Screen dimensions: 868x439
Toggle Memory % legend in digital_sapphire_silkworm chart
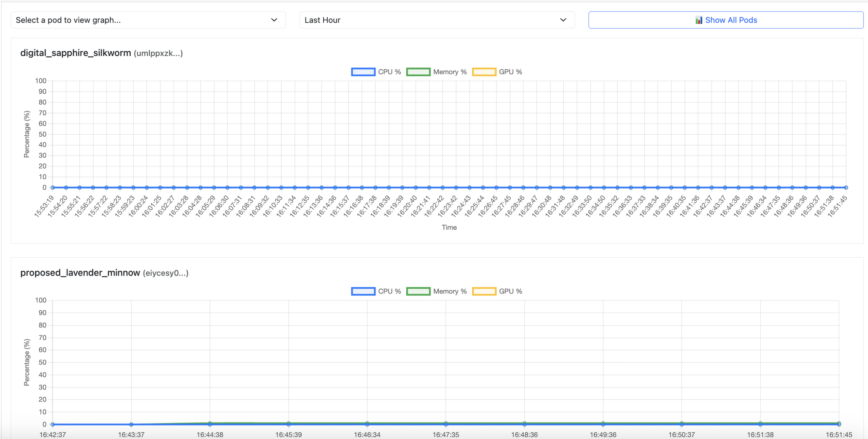450,72
